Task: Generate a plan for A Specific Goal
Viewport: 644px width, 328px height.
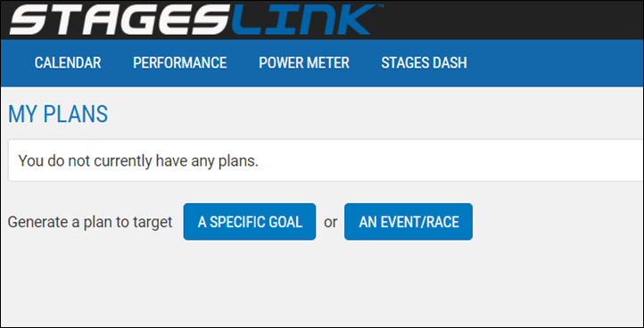Action: (250, 222)
